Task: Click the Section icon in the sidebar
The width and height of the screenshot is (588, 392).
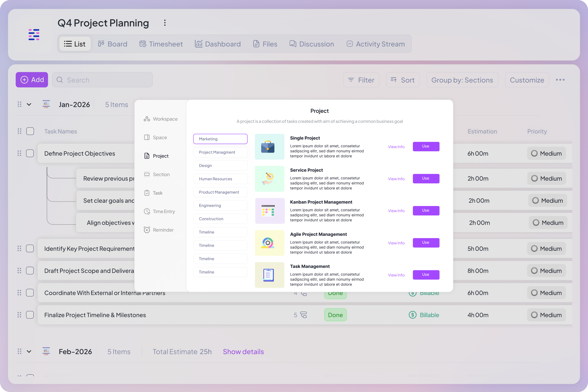Action: click(147, 174)
